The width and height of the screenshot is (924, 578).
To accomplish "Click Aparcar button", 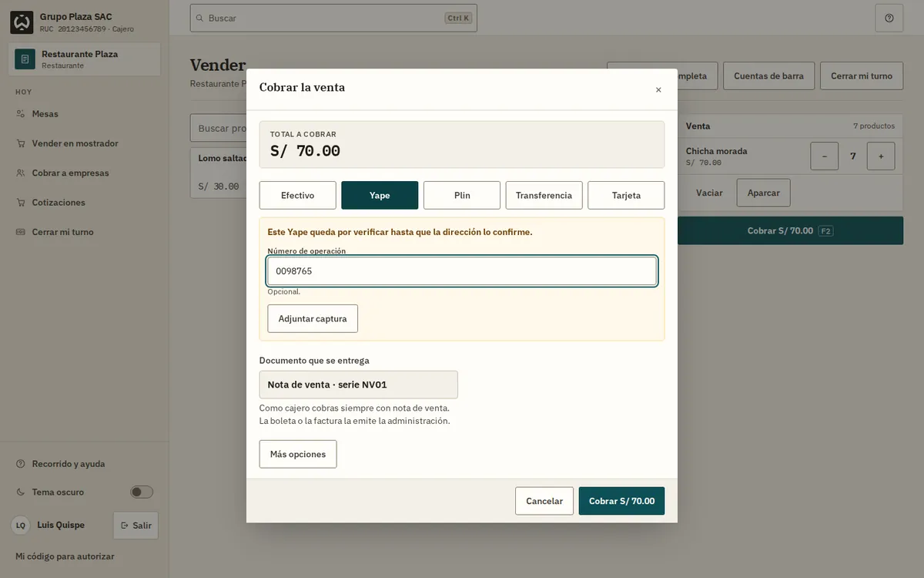I will pyautogui.click(x=764, y=193).
